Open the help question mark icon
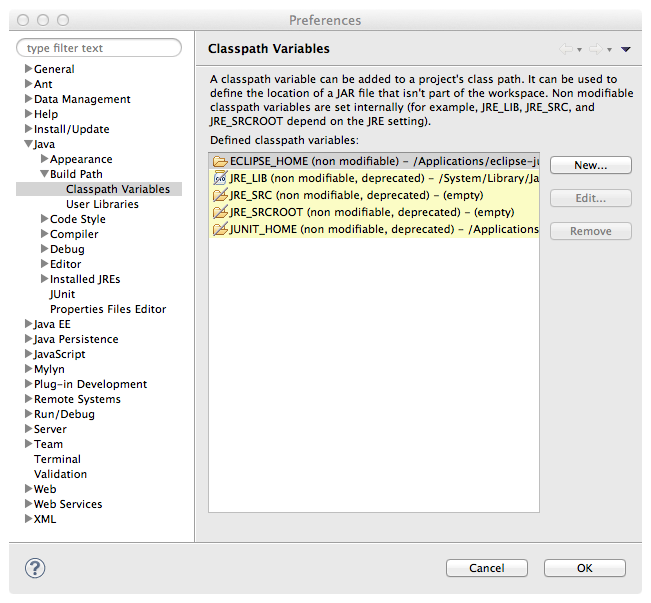The width and height of the screenshot is (651, 603). (35, 568)
